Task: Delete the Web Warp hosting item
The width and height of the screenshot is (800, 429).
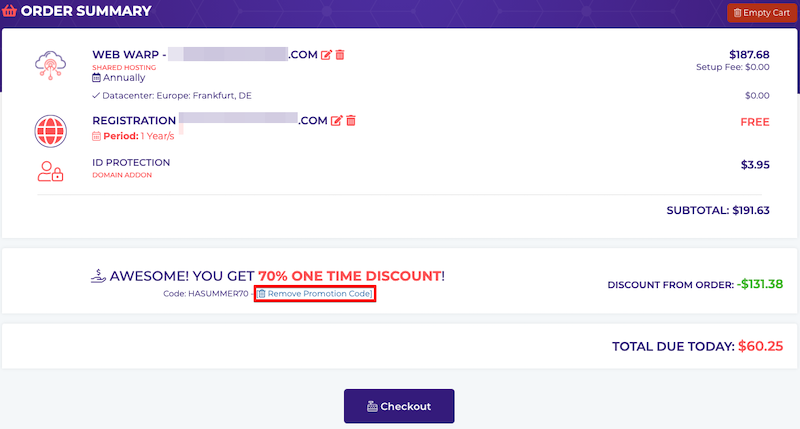Action: pyautogui.click(x=340, y=55)
